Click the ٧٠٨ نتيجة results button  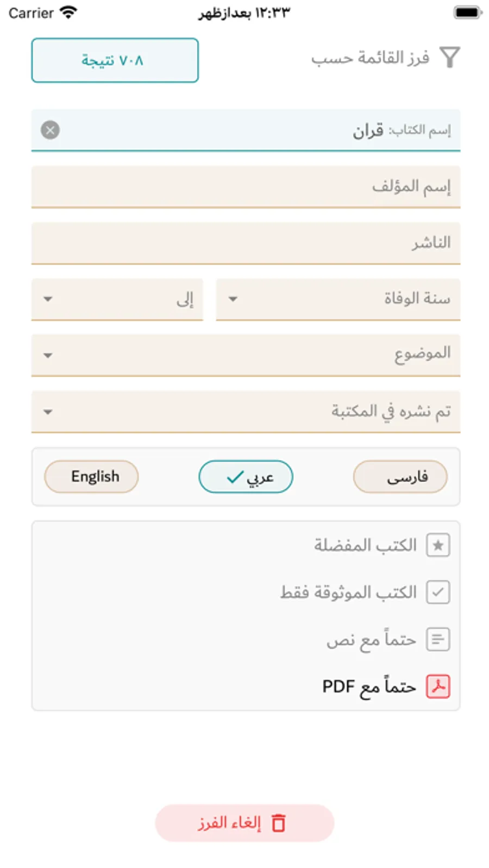tap(115, 60)
